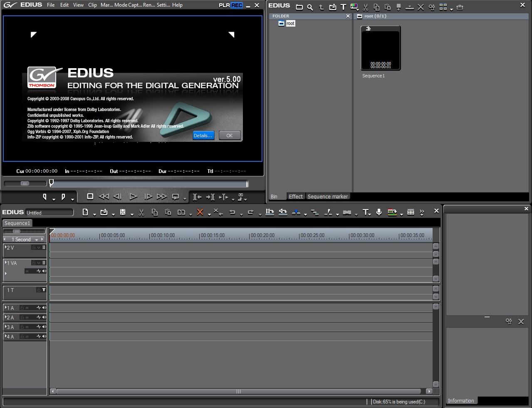Switch to the Sequence marker tab
The width and height of the screenshot is (532, 408).
tap(328, 196)
